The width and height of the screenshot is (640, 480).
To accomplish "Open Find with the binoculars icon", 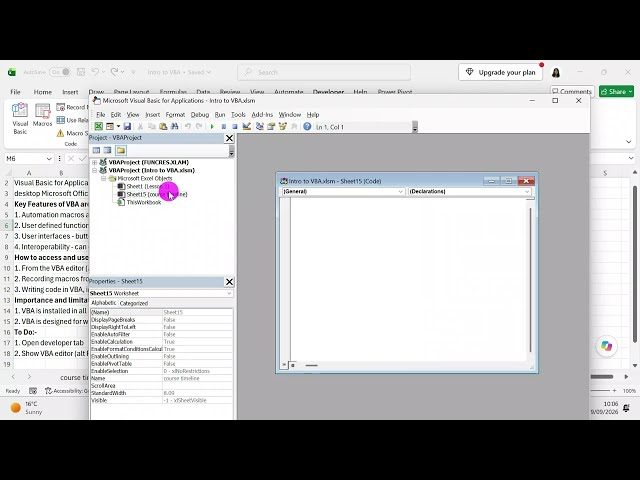I will click(174, 127).
